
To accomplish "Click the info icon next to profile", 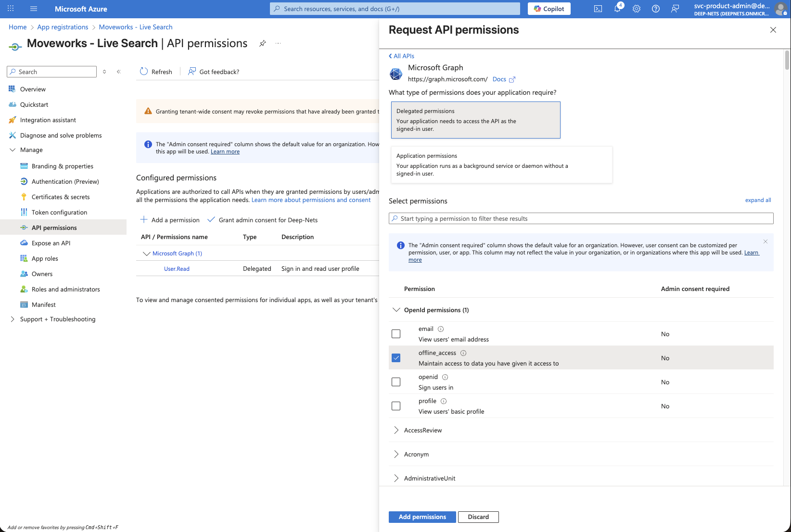I will tap(444, 401).
